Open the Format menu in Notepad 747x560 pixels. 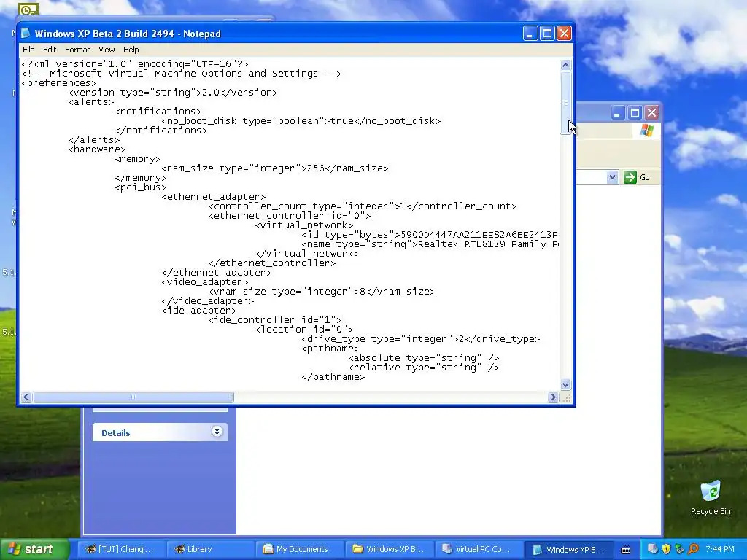(x=77, y=50)
